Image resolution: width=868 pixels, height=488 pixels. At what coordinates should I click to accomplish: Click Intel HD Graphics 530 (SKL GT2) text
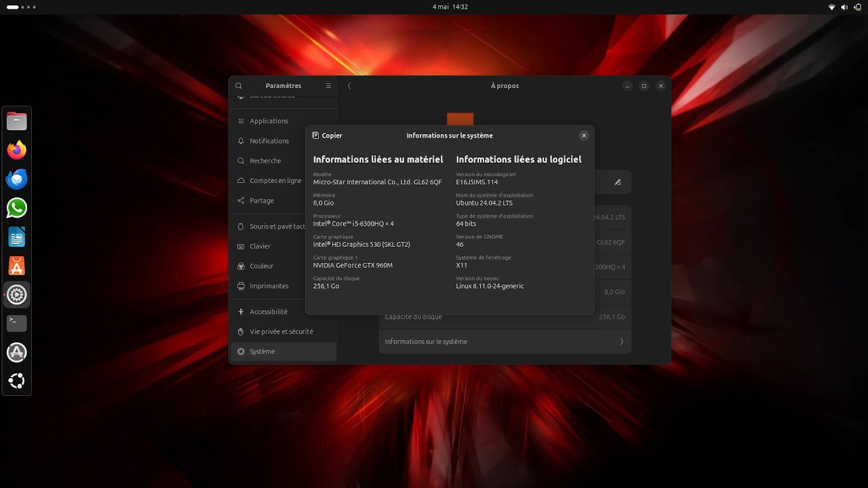coord(361,245)
